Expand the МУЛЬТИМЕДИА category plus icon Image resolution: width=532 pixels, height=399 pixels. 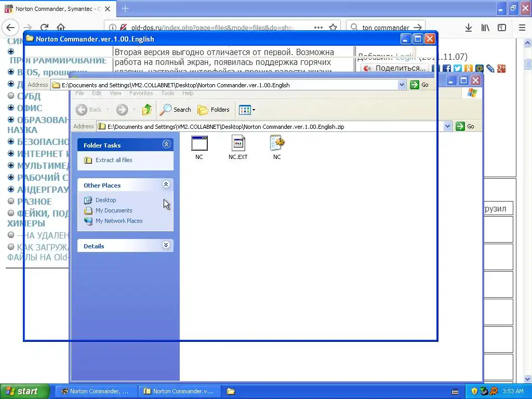[x=11, y=165]
